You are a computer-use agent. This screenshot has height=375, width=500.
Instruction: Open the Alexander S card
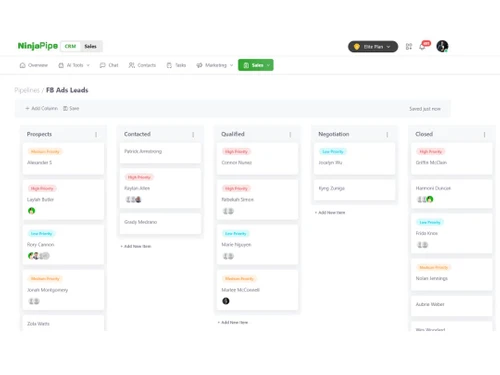pyautogui.click(x=63, y=159)
